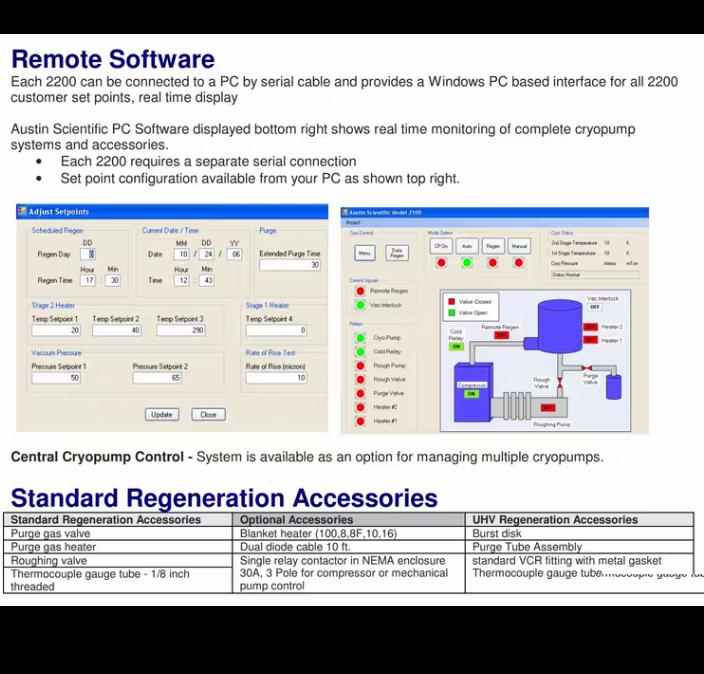Click the Pressure Setpoint 1 field
This screenshot has width=704, height=674.
(x=56, y=378)
